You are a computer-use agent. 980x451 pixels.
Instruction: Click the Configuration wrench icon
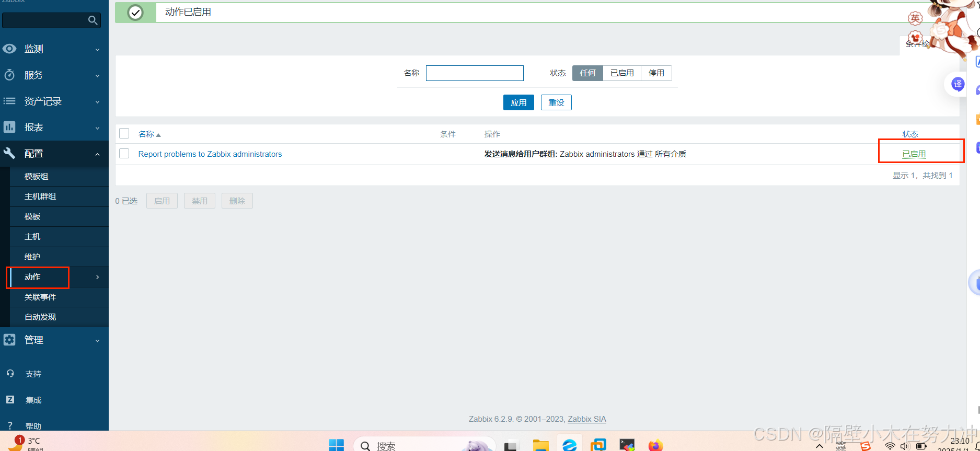(x=9, y=153)
